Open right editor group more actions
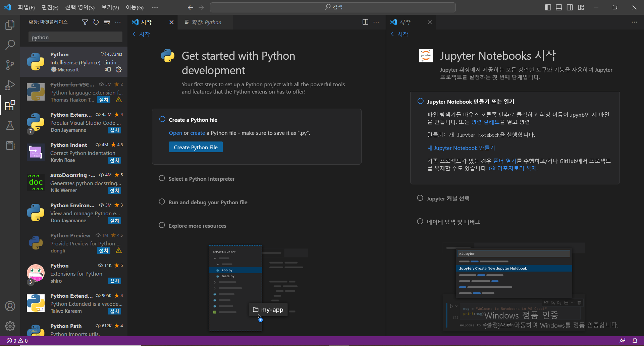The height and width of the screenshot is (346, 644). (x=634, y=22)
